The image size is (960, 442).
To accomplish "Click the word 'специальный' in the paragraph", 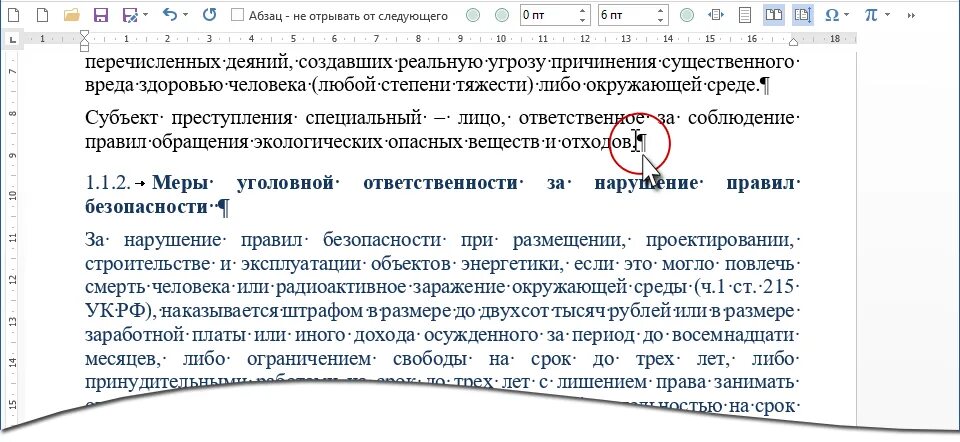I will coord(364,118).
